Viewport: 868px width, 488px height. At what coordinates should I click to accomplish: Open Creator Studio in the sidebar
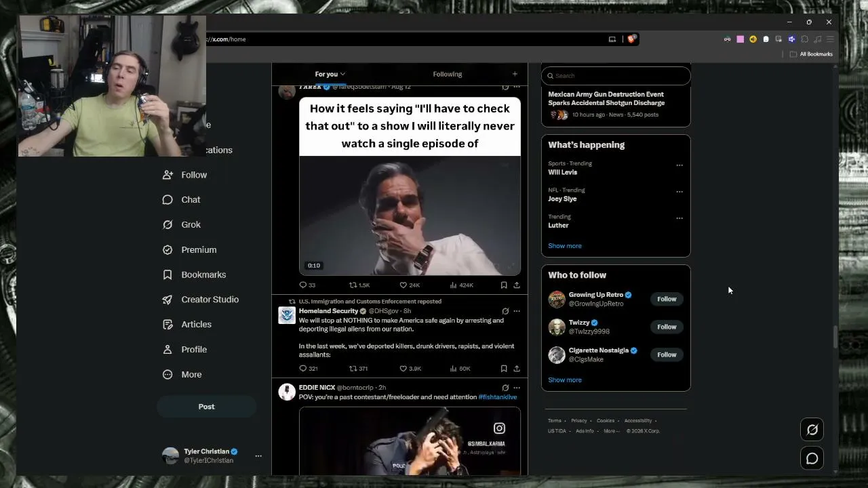[x=201, y=300]
